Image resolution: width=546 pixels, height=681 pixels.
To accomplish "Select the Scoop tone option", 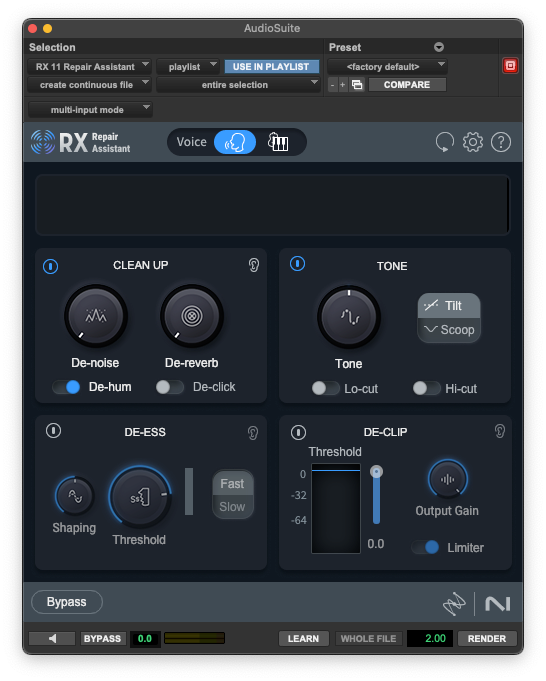I will [x=449, y=330].
